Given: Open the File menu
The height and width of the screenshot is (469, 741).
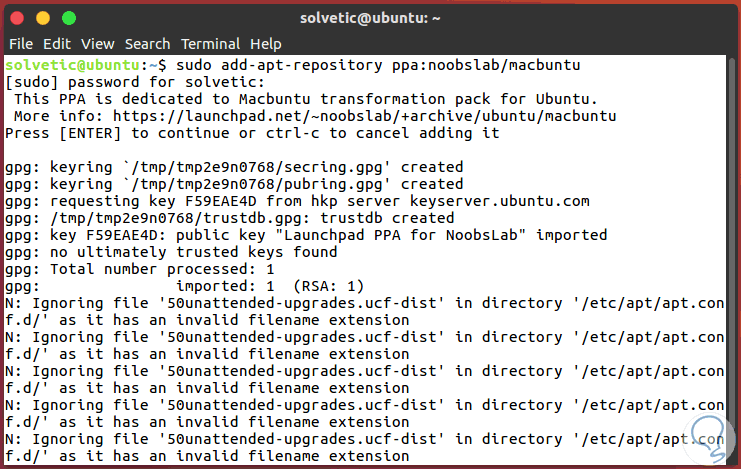Looking at the screenshot, I should [x=21, y=44].
